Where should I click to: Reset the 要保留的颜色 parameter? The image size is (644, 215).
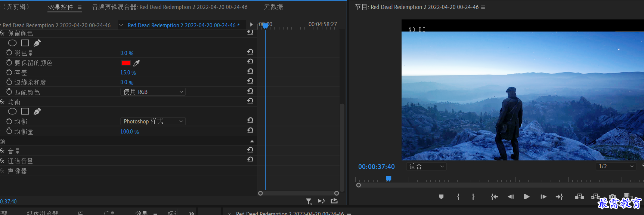pos(250,62)
